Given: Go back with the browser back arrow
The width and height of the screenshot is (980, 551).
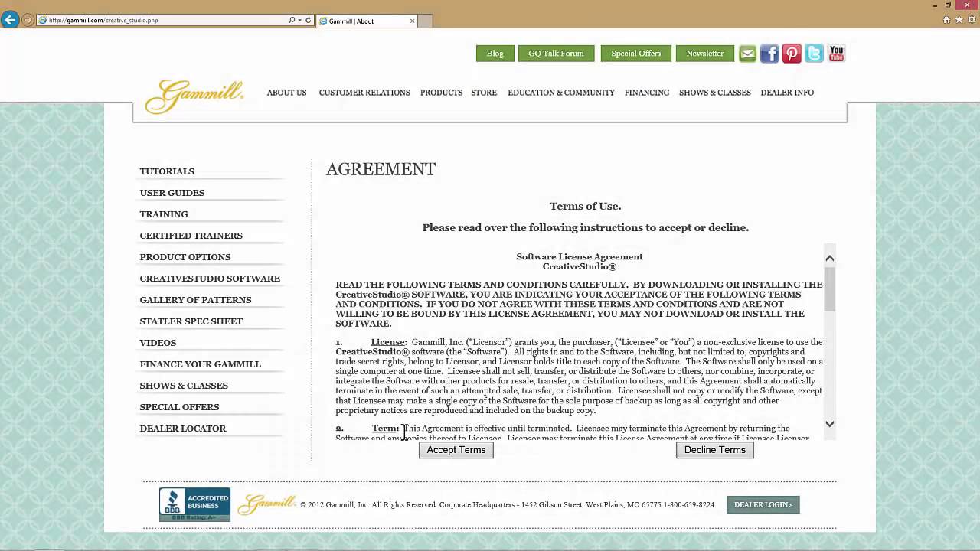Looking at the screenshot, I should [10, 21].
